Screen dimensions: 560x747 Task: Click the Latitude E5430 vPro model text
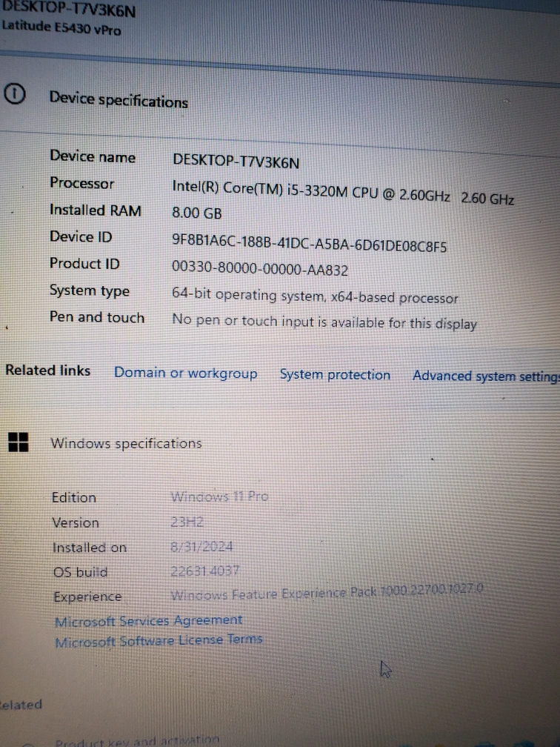pos(61,27)
